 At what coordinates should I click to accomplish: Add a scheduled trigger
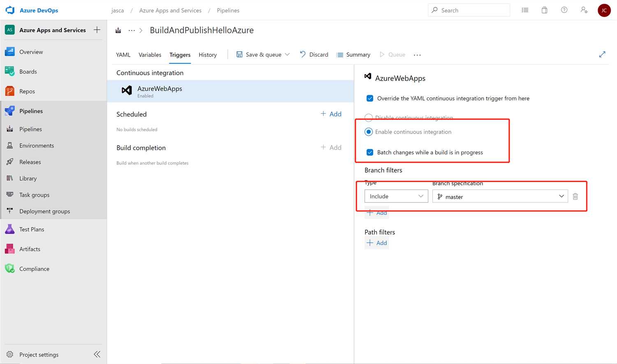331,114
